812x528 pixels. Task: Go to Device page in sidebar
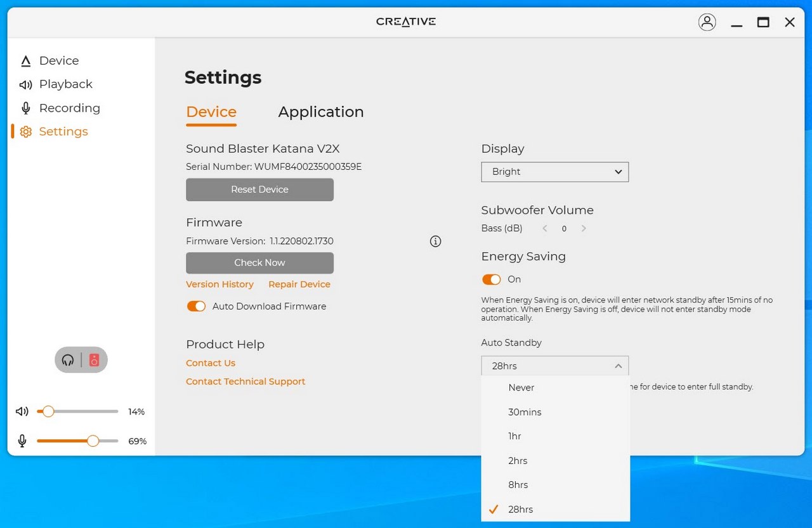click(59, 61)
